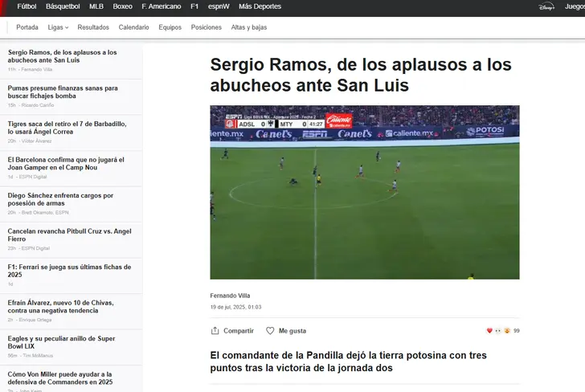Open the MLB menu
Viewport: 585px width, 392px height.
(x=96, y=6)
